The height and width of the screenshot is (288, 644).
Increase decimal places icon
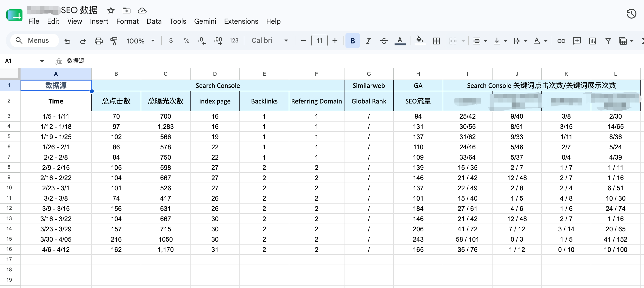point(218,41)
